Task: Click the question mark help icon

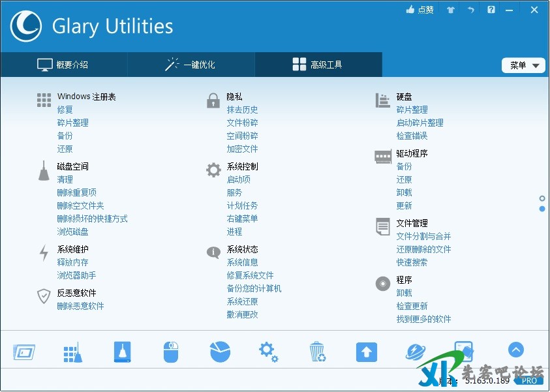Action: [x=491, y=10]
